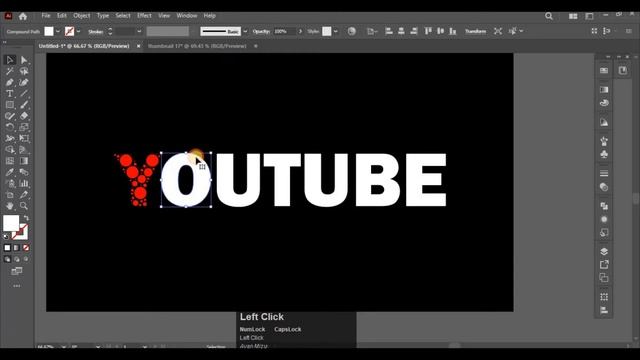This screenshot has height=360, width=640.
Task: Select the Perspective Grid tool
Action: [24, 150]
